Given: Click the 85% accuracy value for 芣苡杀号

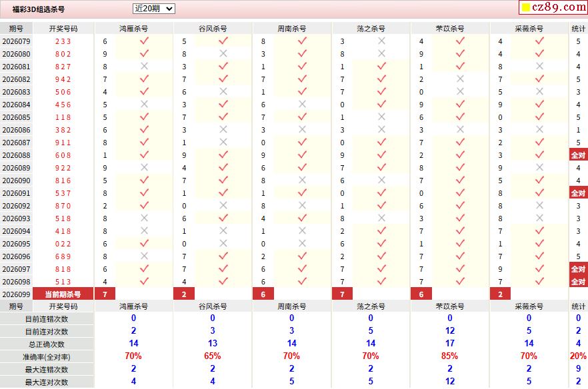Looking at the screenshot, I should tap(450, 356).
